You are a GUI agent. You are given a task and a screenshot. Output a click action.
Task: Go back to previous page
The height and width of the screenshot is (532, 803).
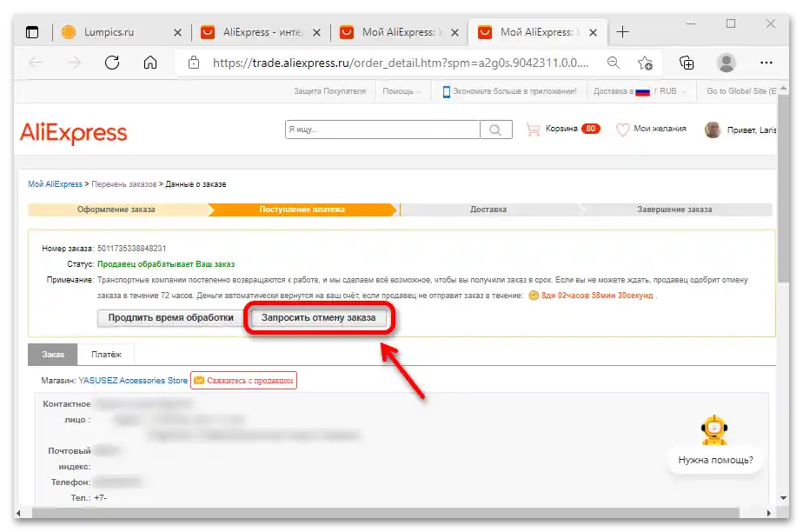pyautogui.click(x=36, y=63)
